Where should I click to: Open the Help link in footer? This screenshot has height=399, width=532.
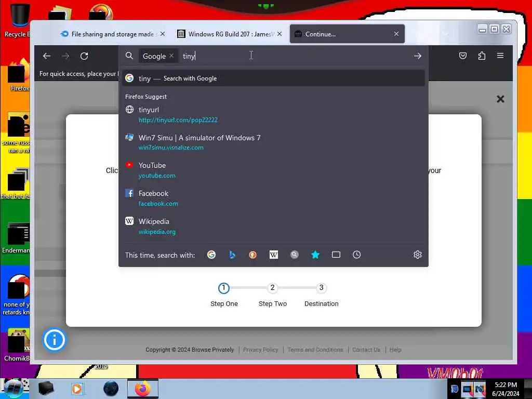395,350
